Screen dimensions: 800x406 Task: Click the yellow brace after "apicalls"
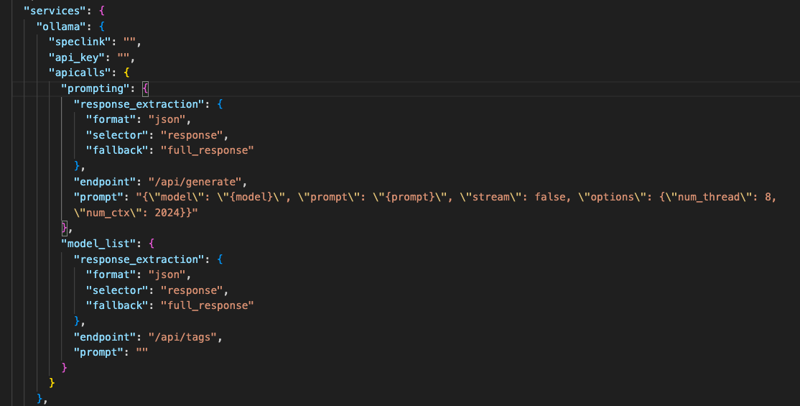(127, 72)
